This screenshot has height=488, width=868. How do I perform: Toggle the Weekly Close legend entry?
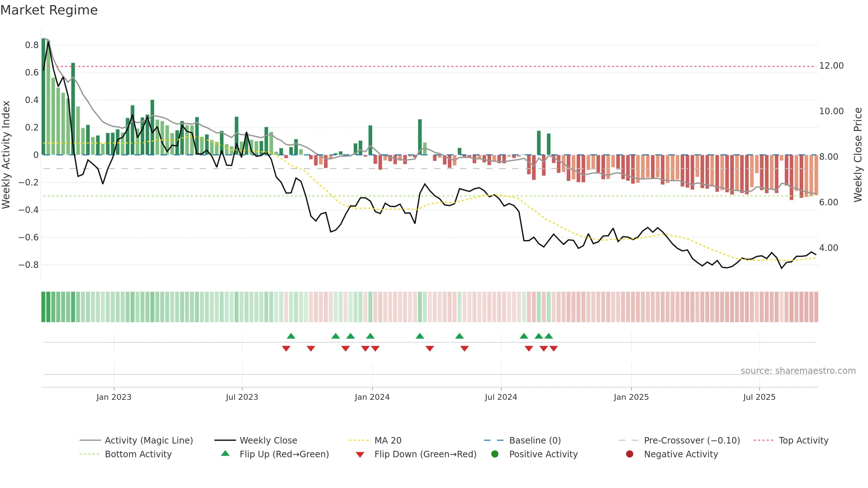pyautogui.click(x=256, y=440)
